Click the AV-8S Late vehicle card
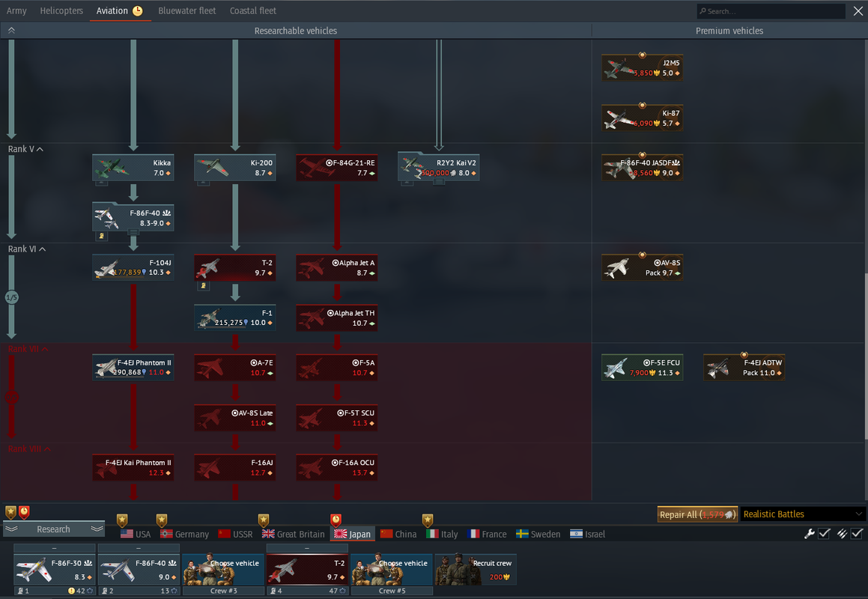The image size is (868, 599). 234,418
